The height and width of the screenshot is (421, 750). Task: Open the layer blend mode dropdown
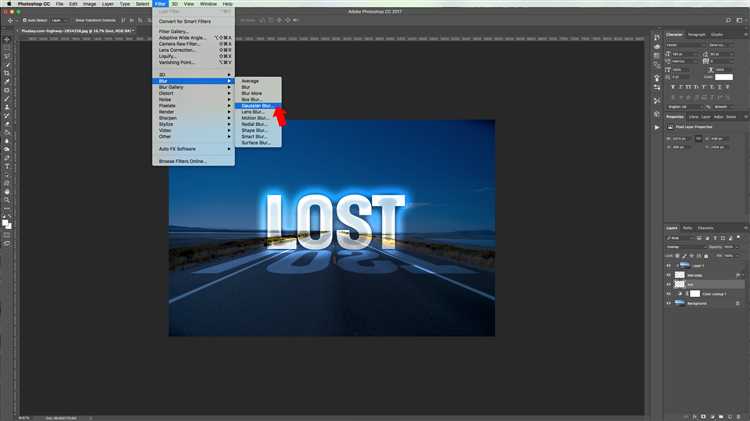point(686,247)
